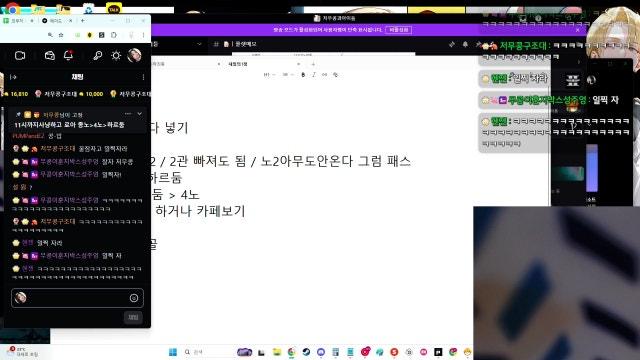Viewport: 640px width, 360px height.
Task: Click the chat send button under the input
Action: point(133,317)
